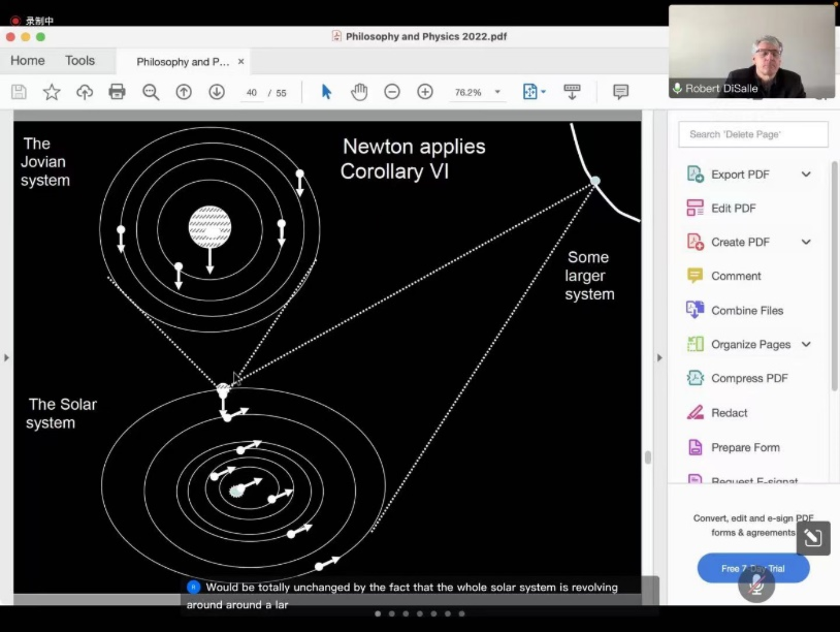840x632 pixels.
Task: Expand the left navigation pane
Action: click(7, 358)
